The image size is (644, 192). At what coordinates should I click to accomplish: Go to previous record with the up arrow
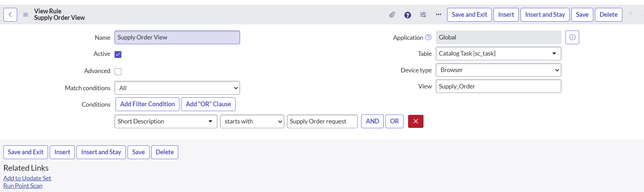tap(631, 15)
